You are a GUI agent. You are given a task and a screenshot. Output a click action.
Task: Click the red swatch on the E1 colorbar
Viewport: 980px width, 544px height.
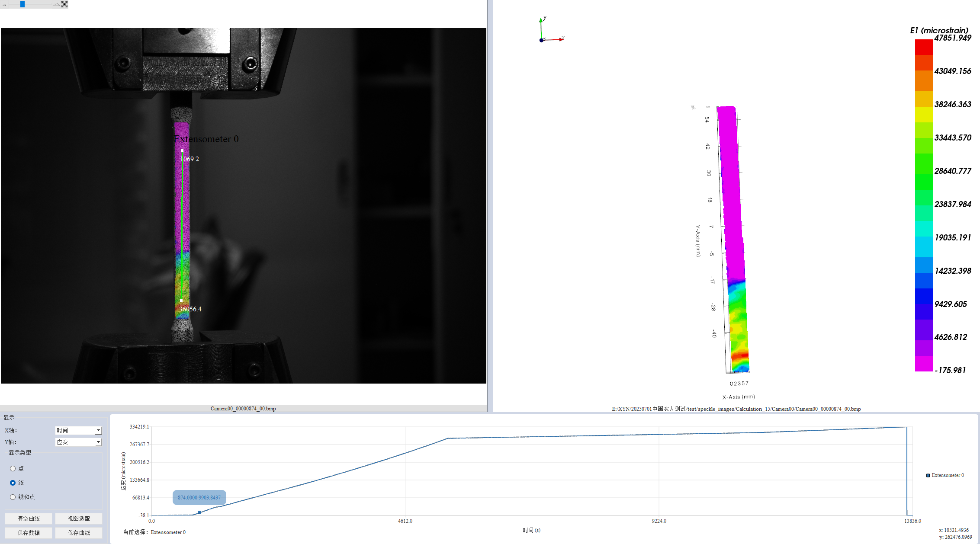pos(924,47)
